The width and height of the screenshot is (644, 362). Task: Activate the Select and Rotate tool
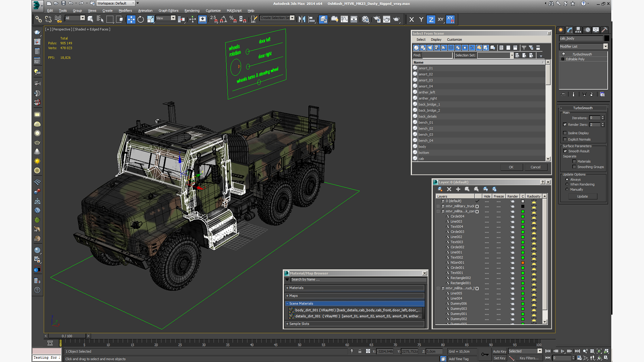click(x=141, y=19)
